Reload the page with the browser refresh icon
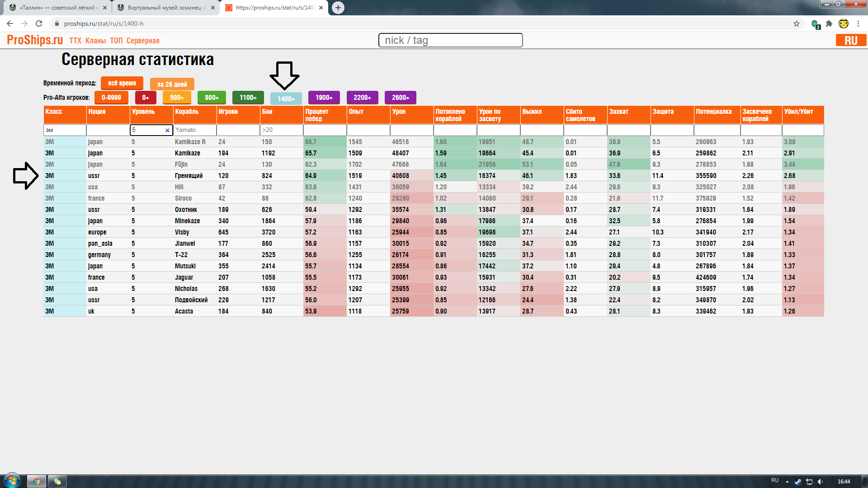 click(39, 23)
